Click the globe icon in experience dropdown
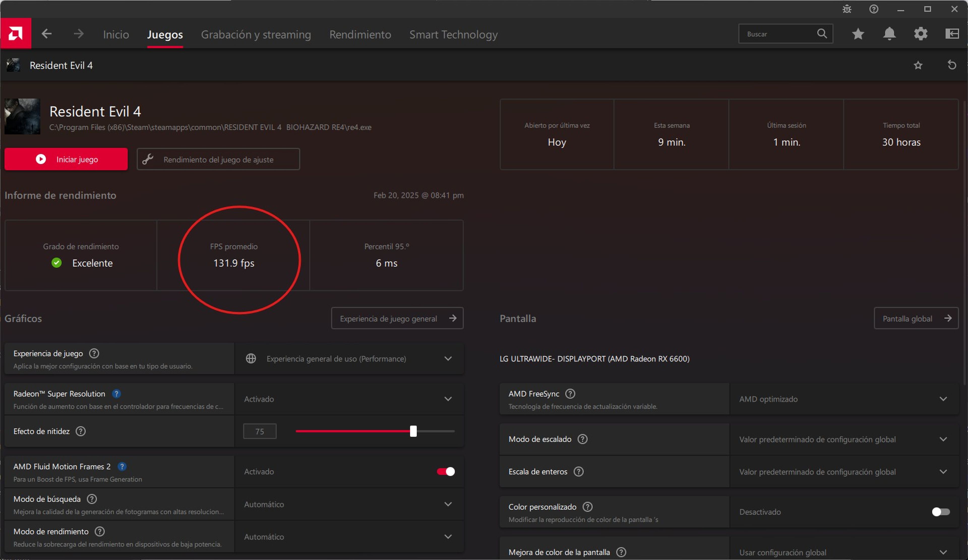The height and width of the screenshot is (560, 968). coord(251,359)
